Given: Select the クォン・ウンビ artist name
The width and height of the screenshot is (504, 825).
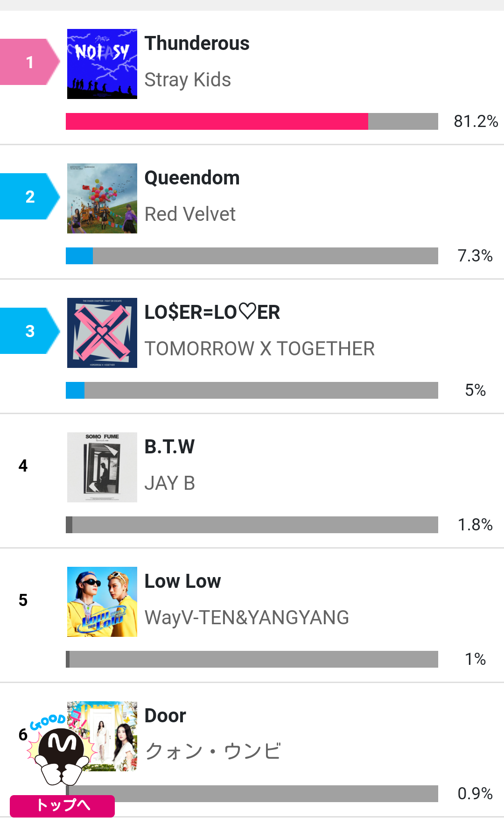Looking at the screenshot, I should 212,752.
